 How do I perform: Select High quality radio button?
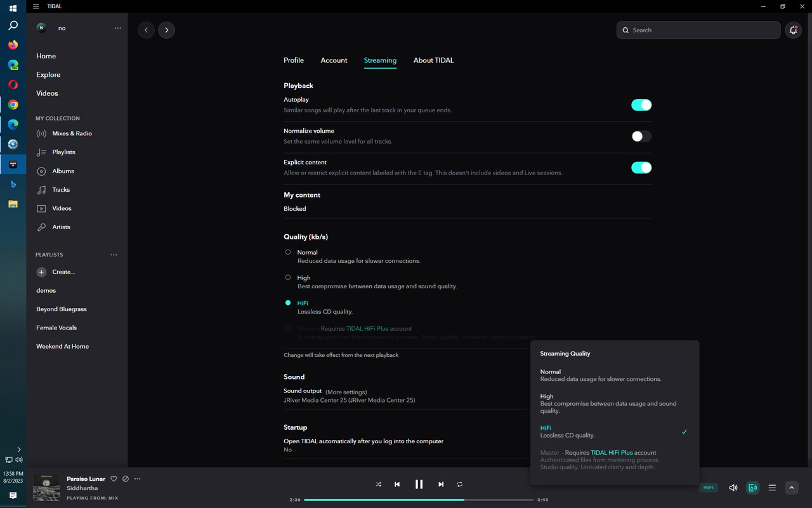pyautogui.click(x=288, y=277)
